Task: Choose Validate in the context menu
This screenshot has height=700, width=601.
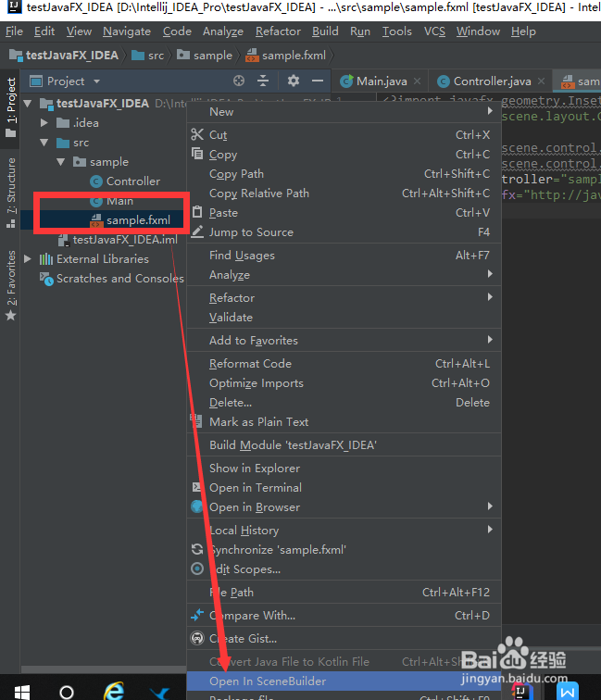Action: pos(344,318)
